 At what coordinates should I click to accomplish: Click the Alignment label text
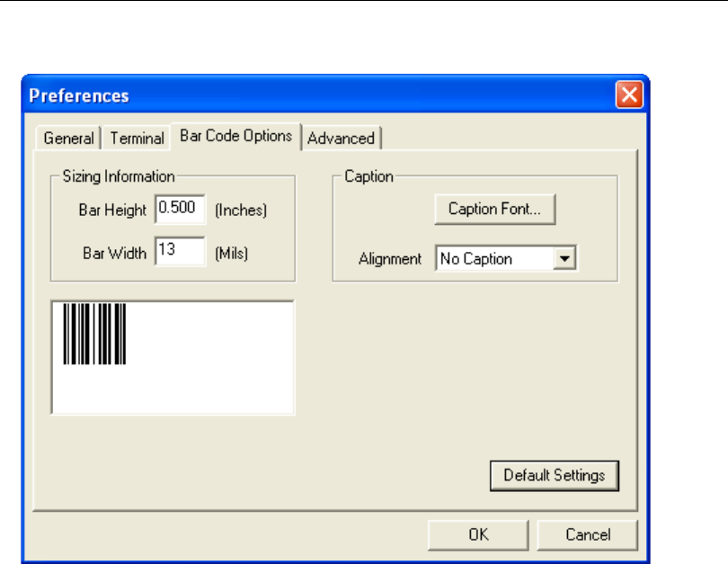pos(390,259)
